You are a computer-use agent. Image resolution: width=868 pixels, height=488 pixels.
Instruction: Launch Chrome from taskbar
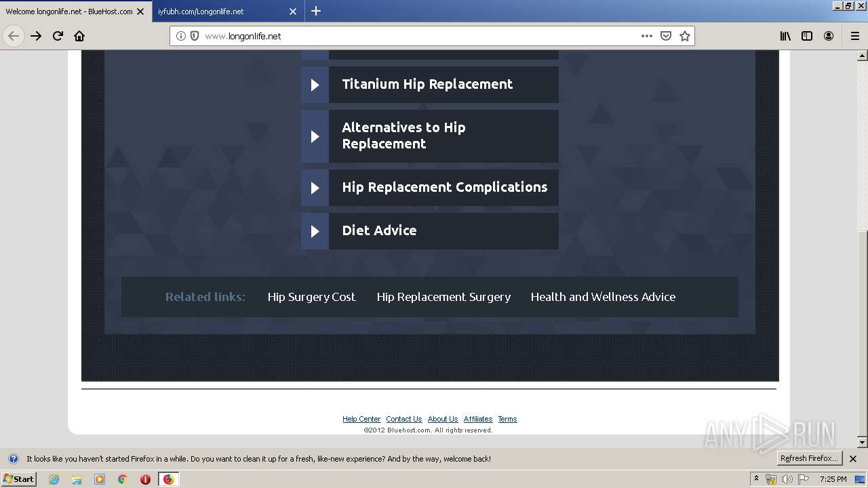coord(123,479)
